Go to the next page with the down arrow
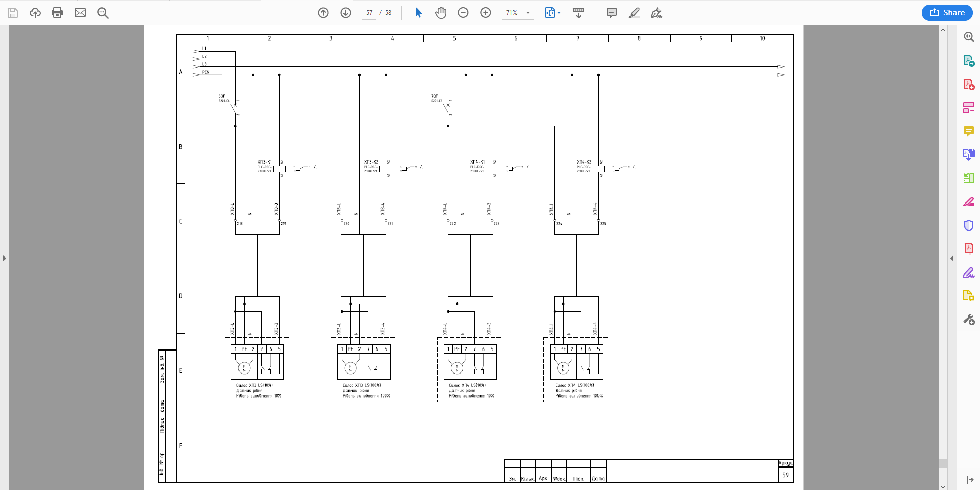 coord(346,13)
